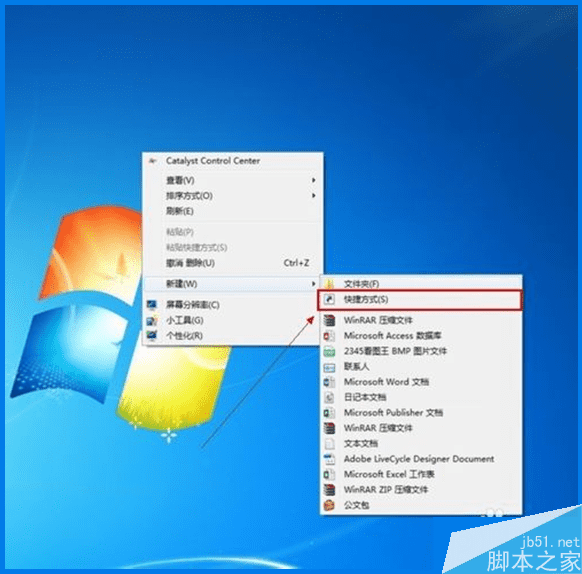The image size is (582, 574).
Task: Create a new 公文包 briefcase
Action: (x=421, y=505)
